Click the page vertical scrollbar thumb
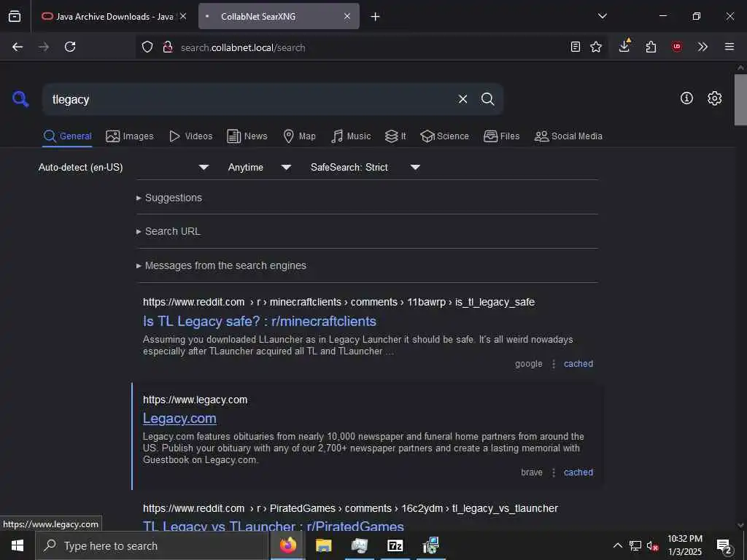Image resolution: width=747 pixels, height=560 pixels. [x=740, y=100]
